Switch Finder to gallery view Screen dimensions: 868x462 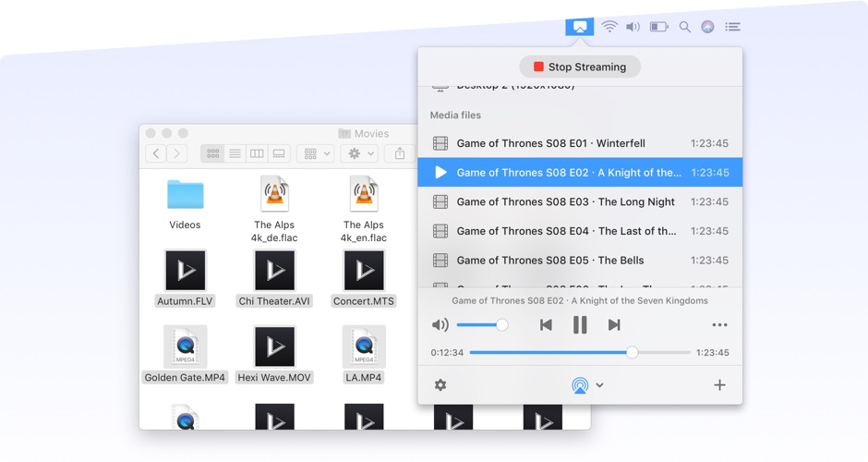click(279, 153)
